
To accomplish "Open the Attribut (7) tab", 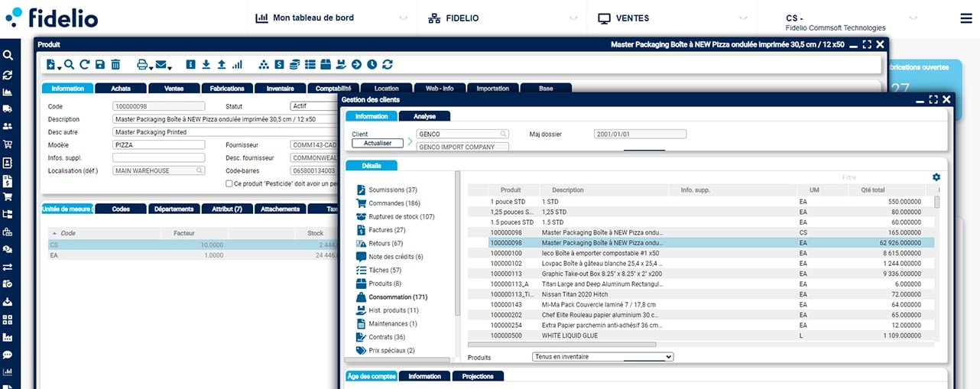I will (227, 209).
